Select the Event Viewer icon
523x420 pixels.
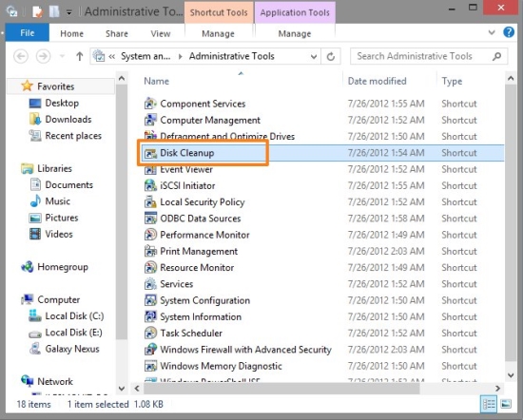click(x=150, y=169)
